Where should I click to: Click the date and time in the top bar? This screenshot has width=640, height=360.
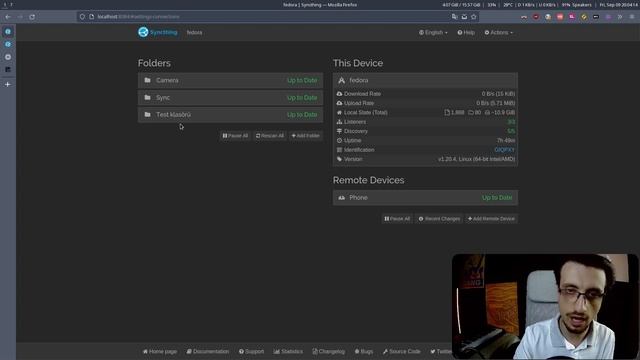(618, 5)
